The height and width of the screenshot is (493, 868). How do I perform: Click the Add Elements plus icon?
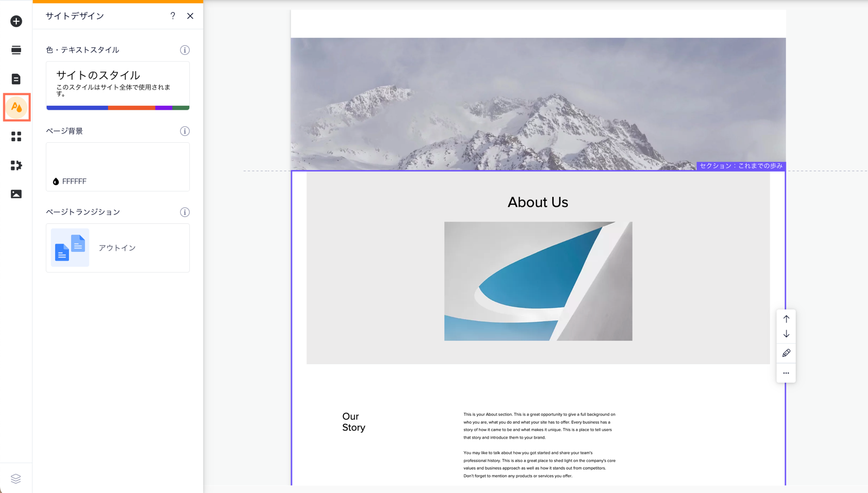[16, 21]
